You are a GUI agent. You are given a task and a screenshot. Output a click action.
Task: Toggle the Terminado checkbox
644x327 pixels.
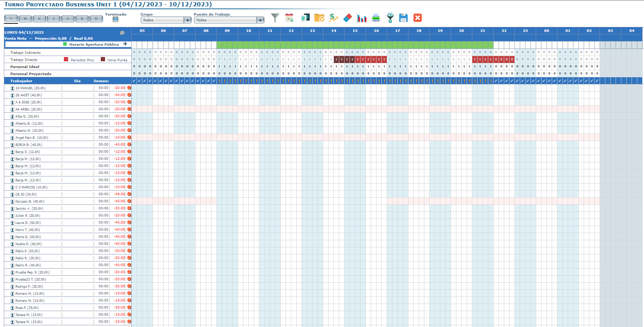pos(115,20)
